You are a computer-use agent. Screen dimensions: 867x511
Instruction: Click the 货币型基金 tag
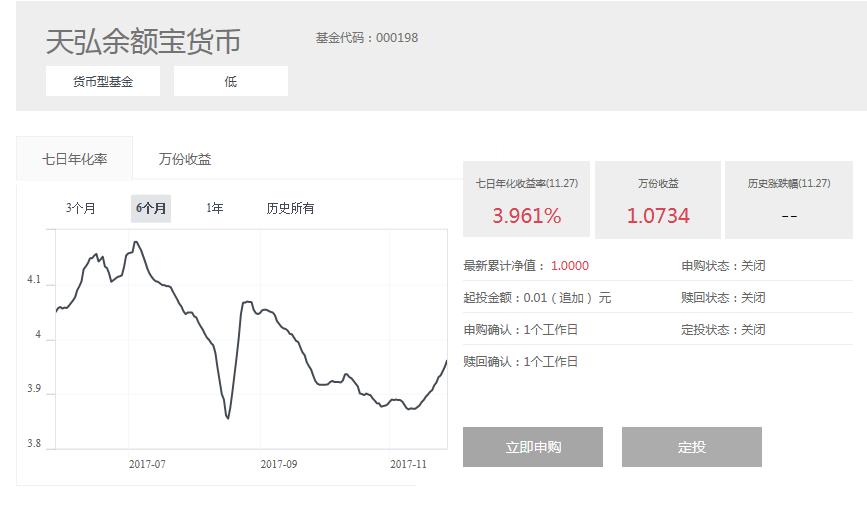tap(103, 81)
